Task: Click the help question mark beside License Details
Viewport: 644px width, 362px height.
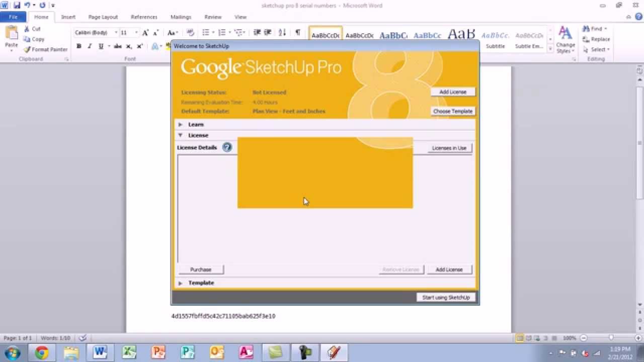Action: pyautogui.click(x=227, y=147)
